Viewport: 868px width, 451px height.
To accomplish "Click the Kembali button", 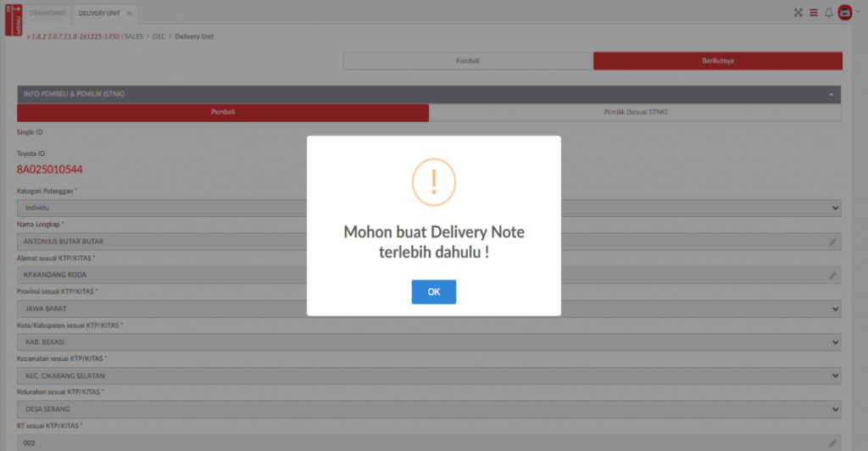I will click(467, 61).
